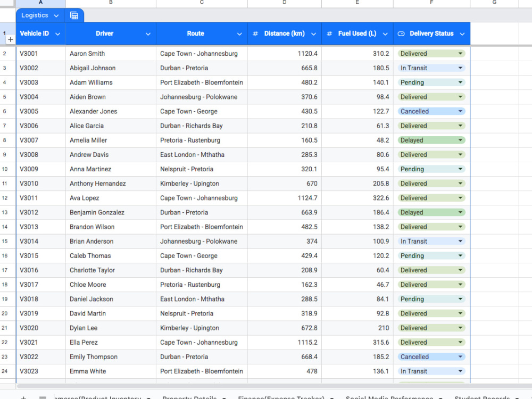Select column F header
Screen dimensions: 532x399
pyautogui.click(x=431, y=3)
